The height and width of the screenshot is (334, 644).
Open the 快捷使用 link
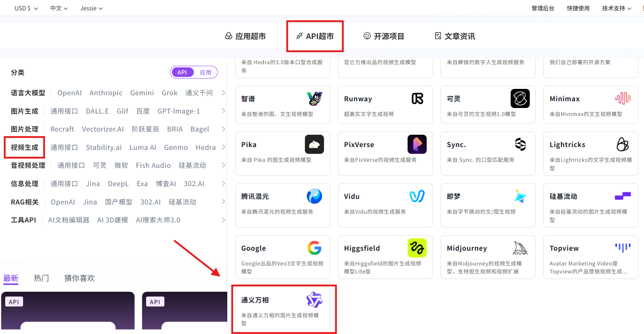[578, 8]
